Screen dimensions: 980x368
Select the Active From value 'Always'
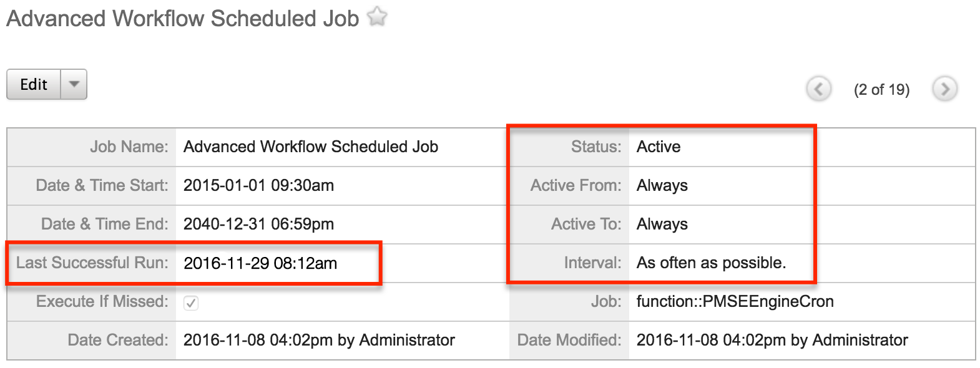pos(662,185)
